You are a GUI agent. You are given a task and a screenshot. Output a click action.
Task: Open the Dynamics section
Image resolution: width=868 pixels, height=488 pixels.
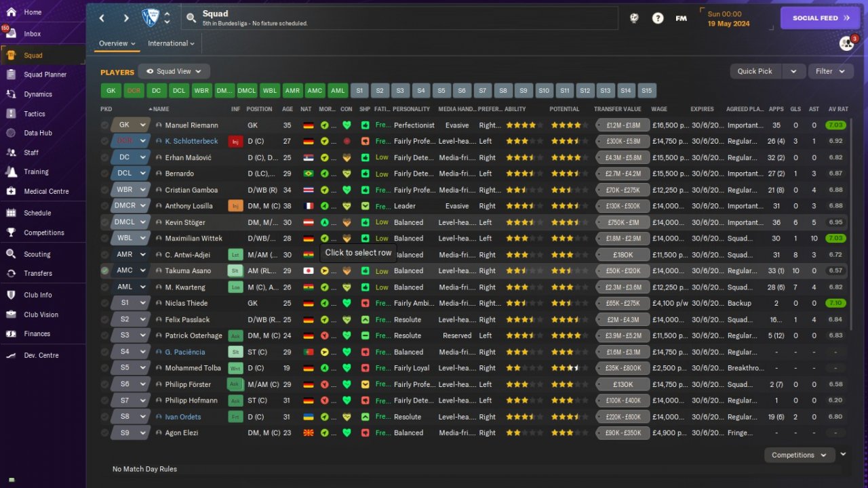(38, 94)
